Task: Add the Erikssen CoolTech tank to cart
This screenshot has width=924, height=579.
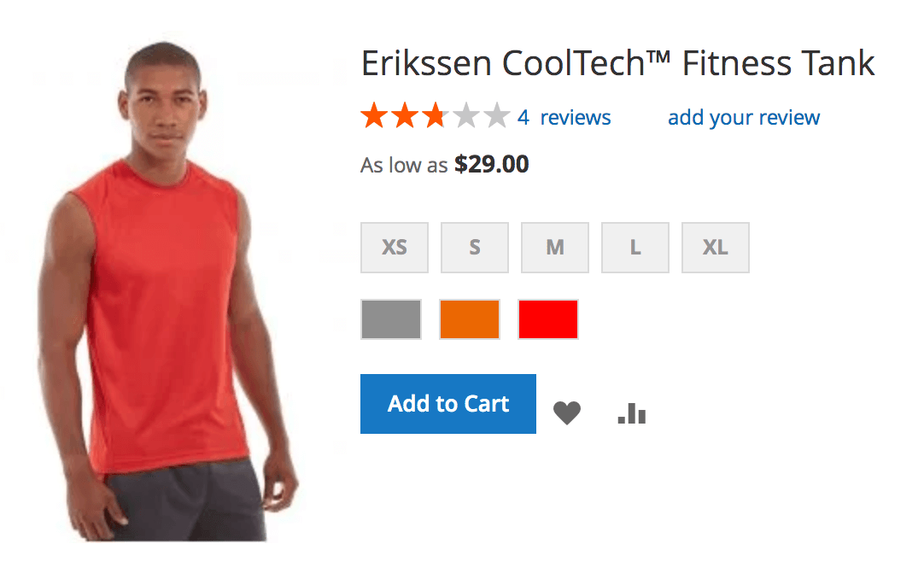Action: pyautogui.click(x=447, y=403)
